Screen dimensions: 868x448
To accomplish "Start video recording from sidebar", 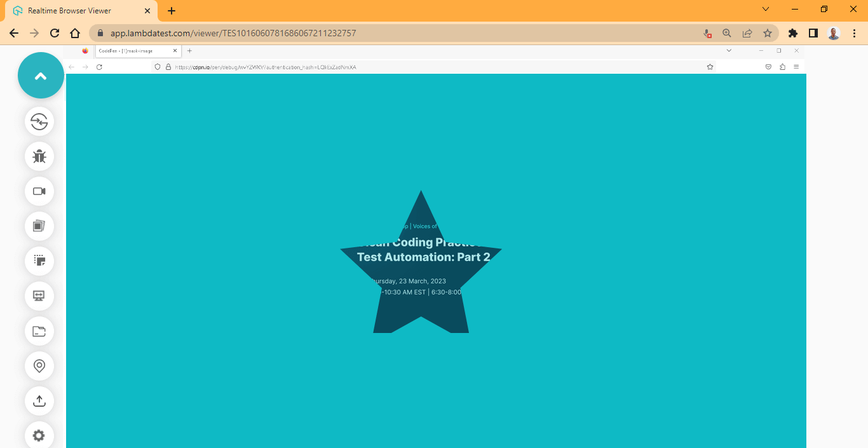I will click(x=39, y=191).
